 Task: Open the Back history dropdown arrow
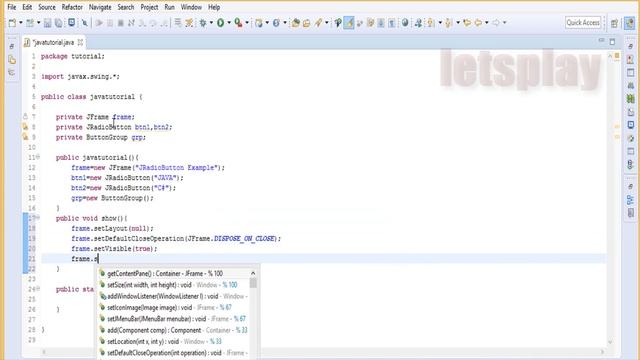tap(487, 23)
